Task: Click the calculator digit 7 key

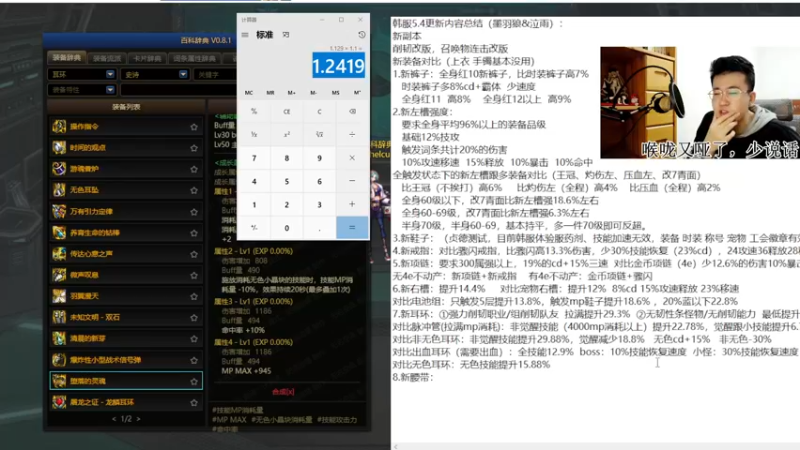Action: (x=254, y=158)
